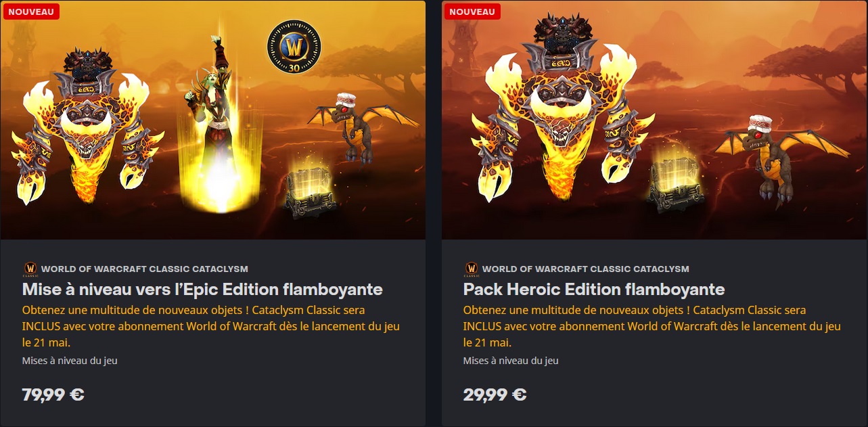Click the 29,99 € price
Viewport: 868px width, 427px height.
coord(495,395)
